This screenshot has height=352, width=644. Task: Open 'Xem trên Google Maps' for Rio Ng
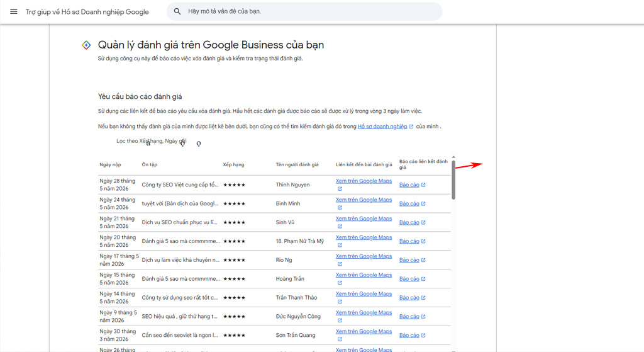coord(364,256)
